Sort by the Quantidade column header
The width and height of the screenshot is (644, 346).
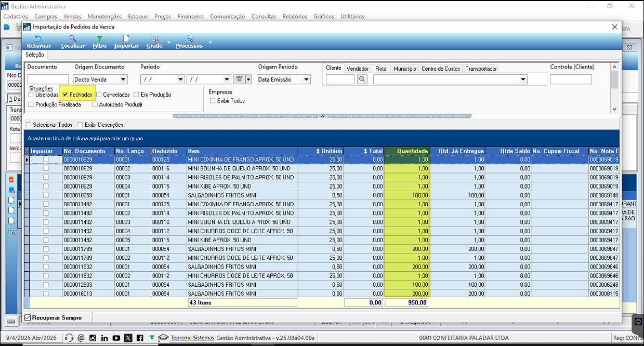pos(407,151)
